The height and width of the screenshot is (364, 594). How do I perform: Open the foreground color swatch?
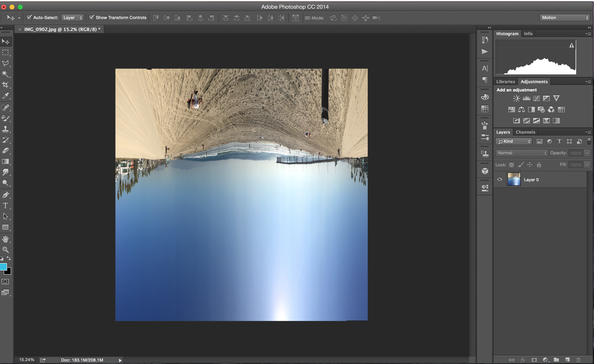[3, 267]
